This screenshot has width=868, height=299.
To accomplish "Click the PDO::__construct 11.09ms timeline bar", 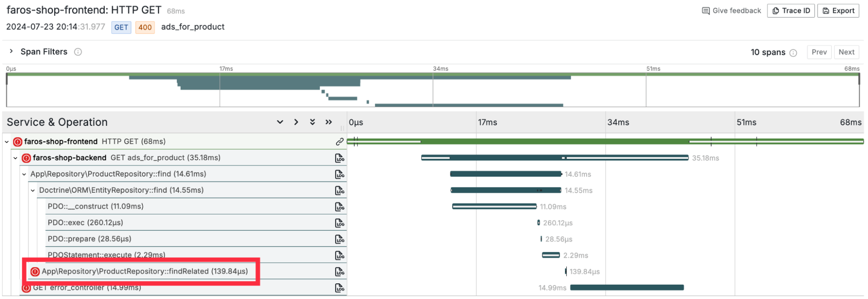I will (494, 207).
